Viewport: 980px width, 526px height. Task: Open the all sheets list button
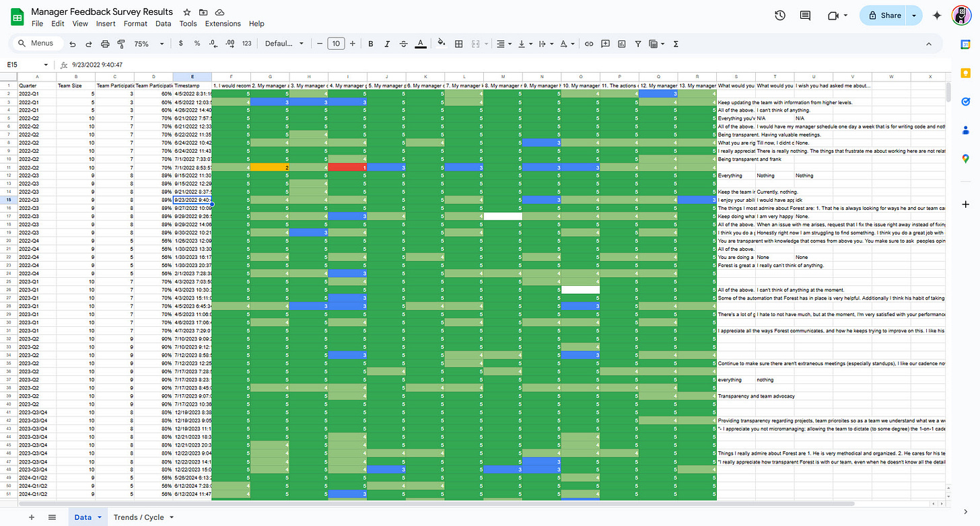click(x=52, y=517)
